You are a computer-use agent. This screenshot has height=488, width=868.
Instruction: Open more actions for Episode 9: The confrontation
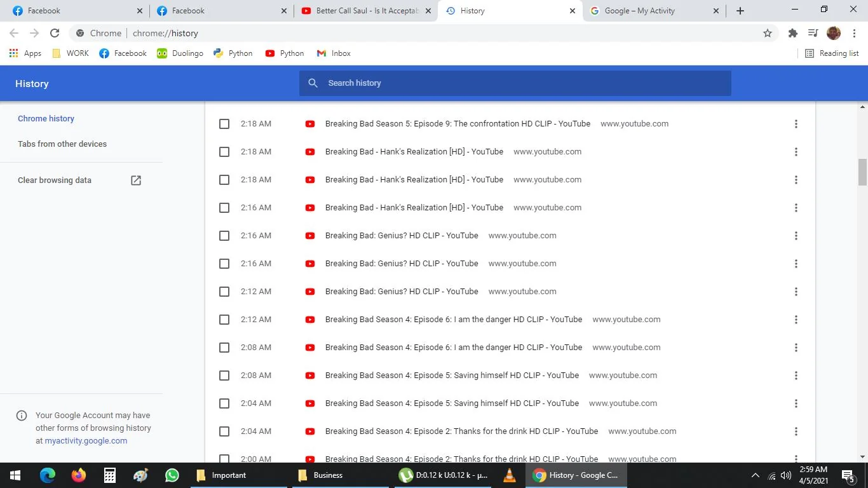click(796, 124)
